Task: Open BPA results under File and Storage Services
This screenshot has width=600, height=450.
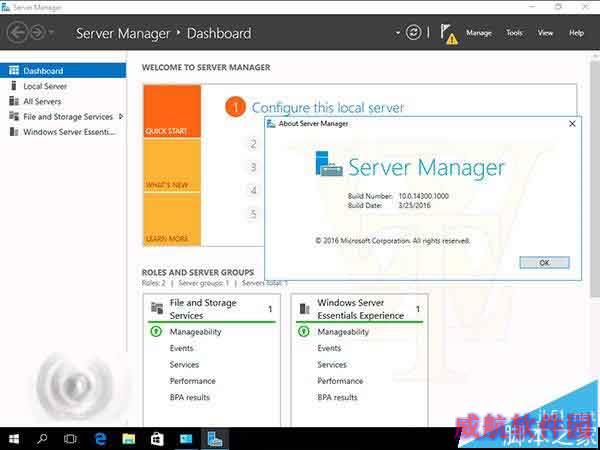Action: [x=190, y=398]
